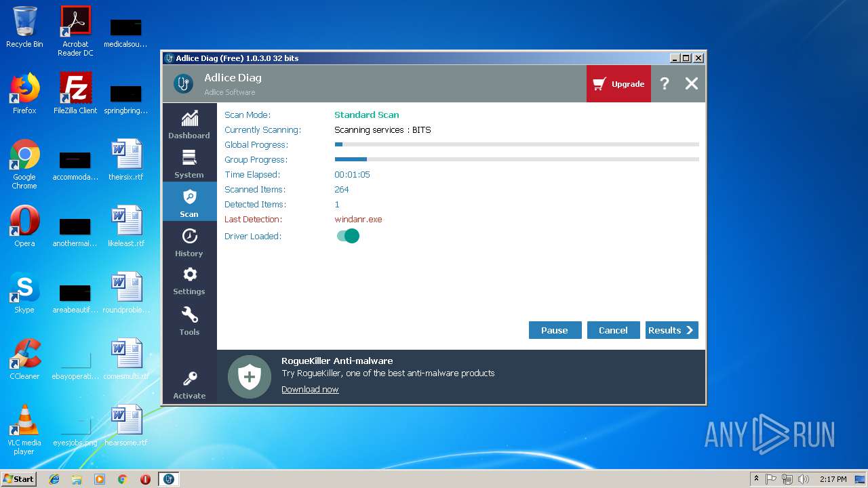This screenshot has width=868, height=488.
Task: Open the Windows Start menu
Action: tap(18, 479)
